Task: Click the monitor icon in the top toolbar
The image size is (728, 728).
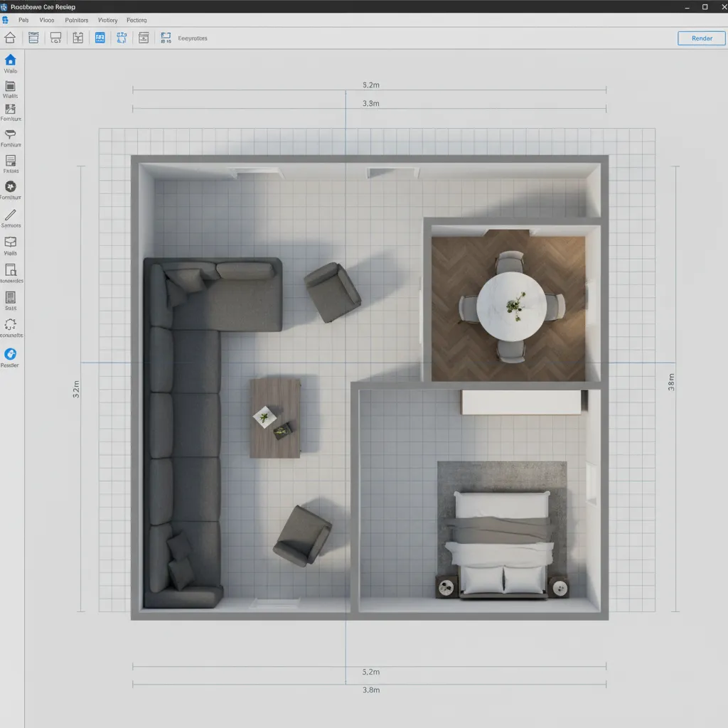Action: pyautogui.click(x=55, y=38)
